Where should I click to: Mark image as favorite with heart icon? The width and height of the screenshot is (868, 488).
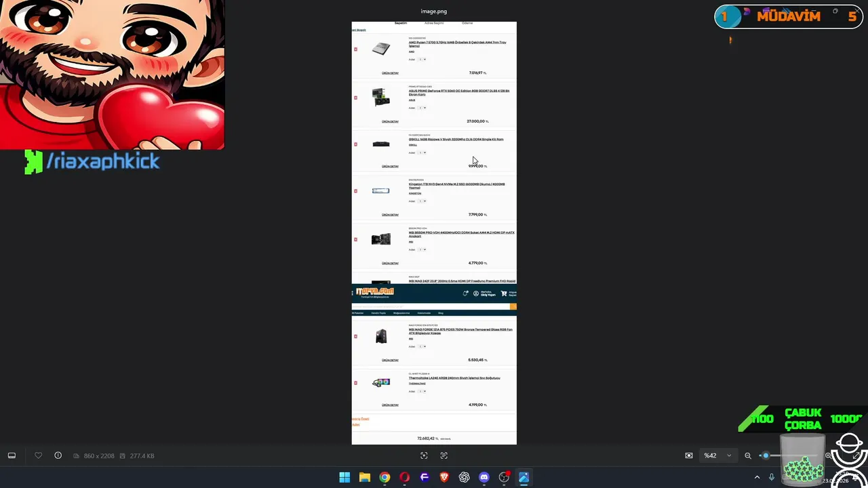pos(38,455)
